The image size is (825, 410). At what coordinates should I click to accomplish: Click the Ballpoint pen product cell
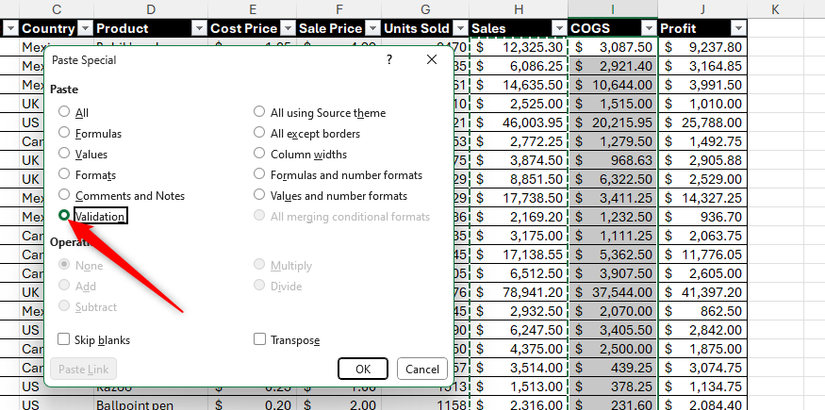click(x=150, y=405)
